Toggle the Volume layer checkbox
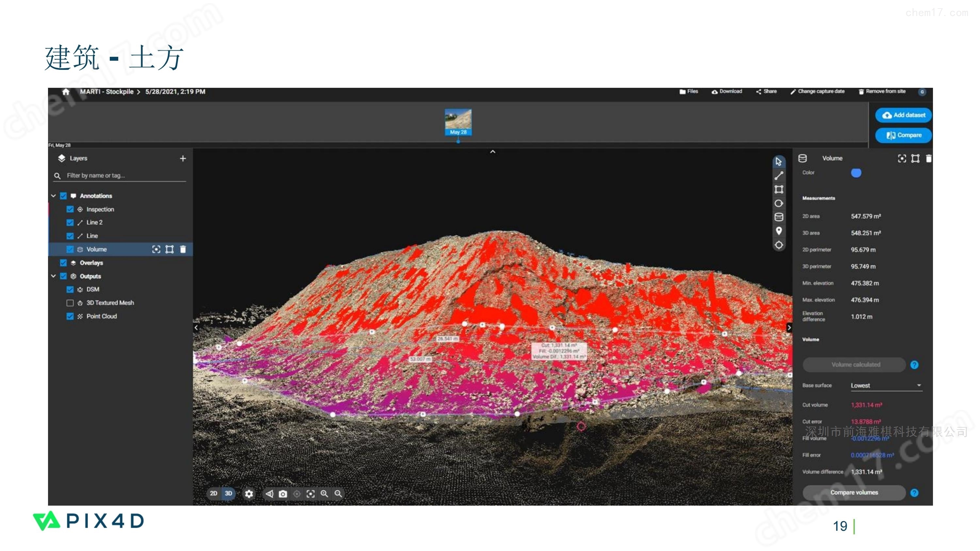 [x=70, y=249]
